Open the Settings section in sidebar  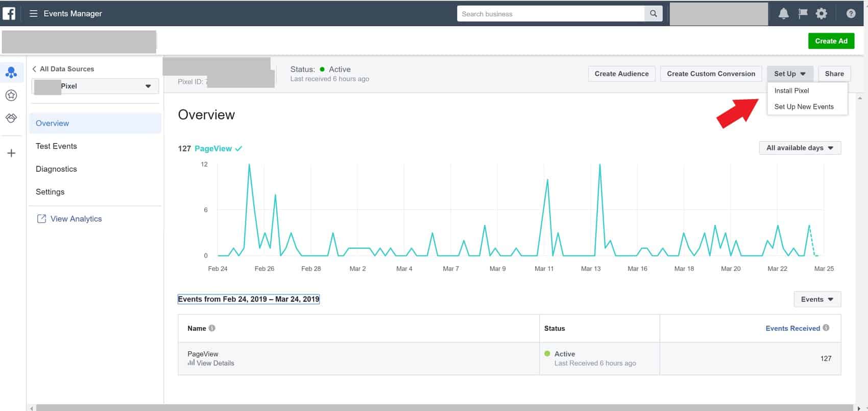(50, 192)
